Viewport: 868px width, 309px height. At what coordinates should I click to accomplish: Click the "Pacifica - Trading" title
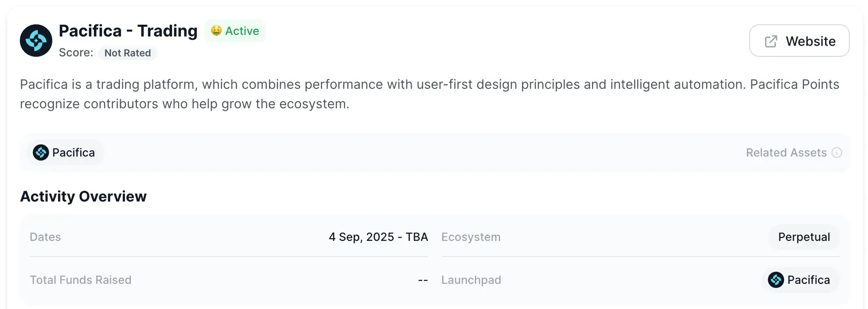[128, 31]
